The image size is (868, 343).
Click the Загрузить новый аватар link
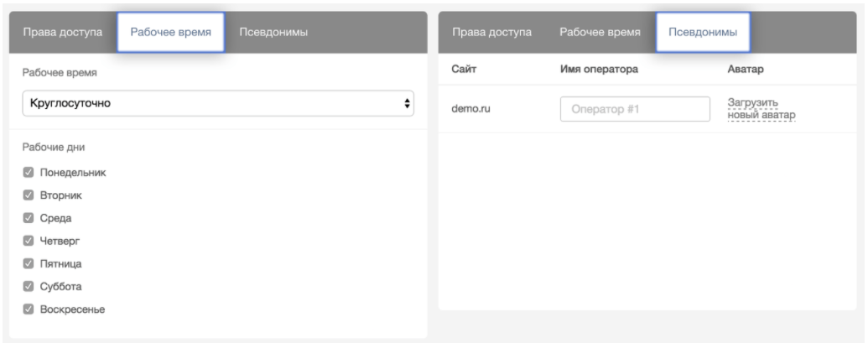[761, 109]
